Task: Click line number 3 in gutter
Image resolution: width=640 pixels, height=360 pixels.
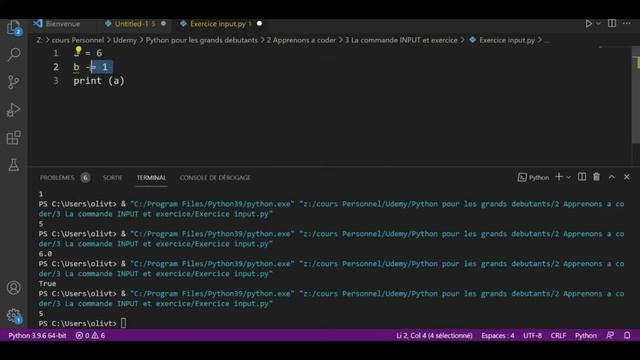Action: (x=56, y=81)
